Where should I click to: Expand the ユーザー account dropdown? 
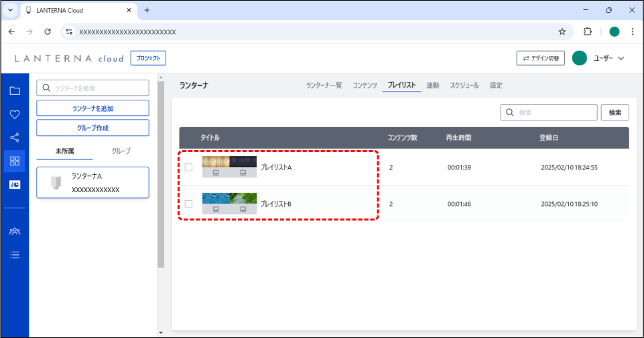pos(621,58)
